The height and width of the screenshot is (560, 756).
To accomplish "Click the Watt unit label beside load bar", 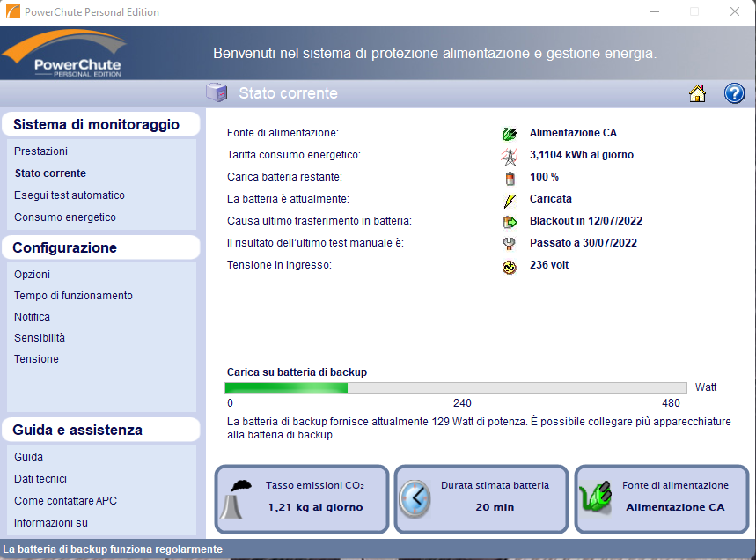I will (x=706, y=387).
